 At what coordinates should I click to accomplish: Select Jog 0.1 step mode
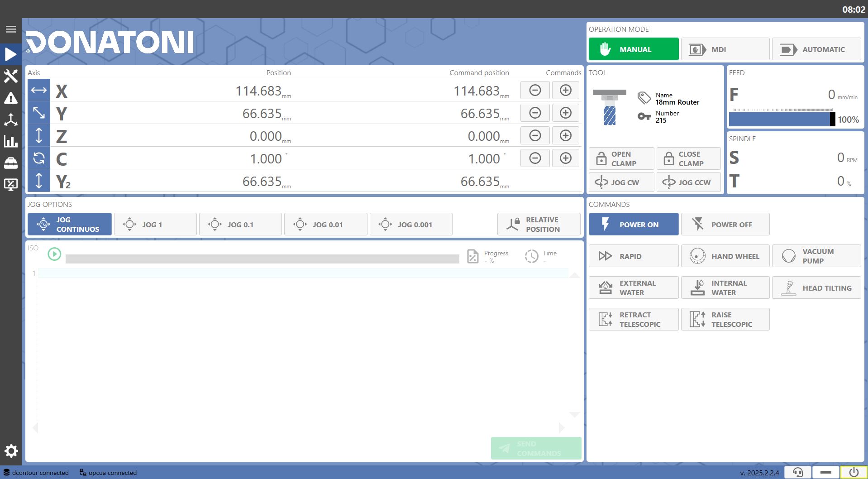[x=240, y=224]
